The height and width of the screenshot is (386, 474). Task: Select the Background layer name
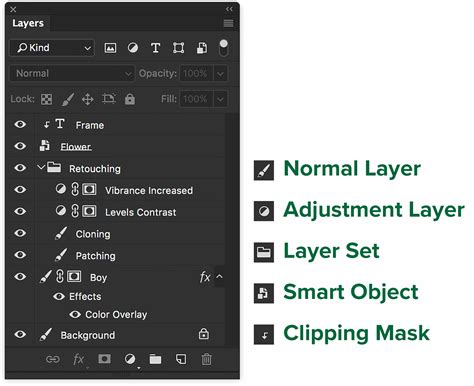tap(88, 335)
